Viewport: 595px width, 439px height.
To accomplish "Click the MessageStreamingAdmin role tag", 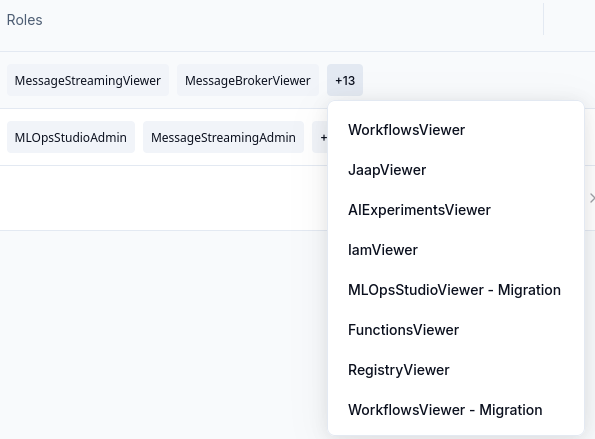I will 223,137.
